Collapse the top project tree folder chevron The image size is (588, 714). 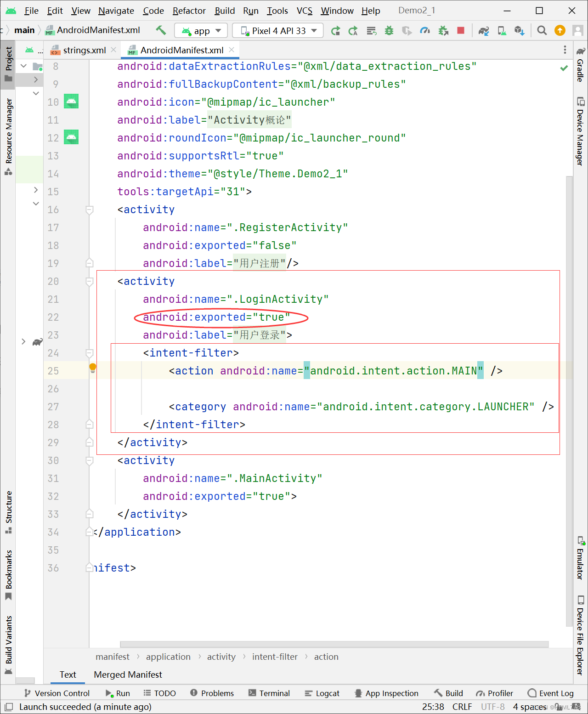[23, 66]
